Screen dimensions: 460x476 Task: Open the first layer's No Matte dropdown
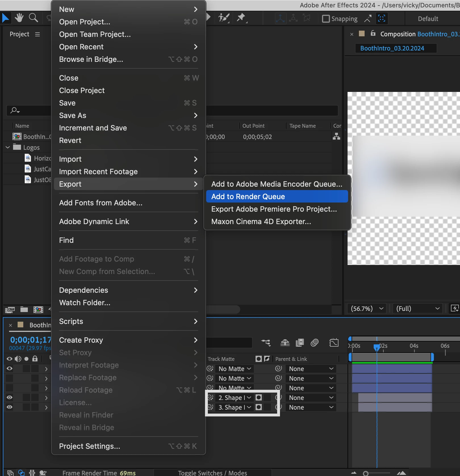(x=235, y=368)
